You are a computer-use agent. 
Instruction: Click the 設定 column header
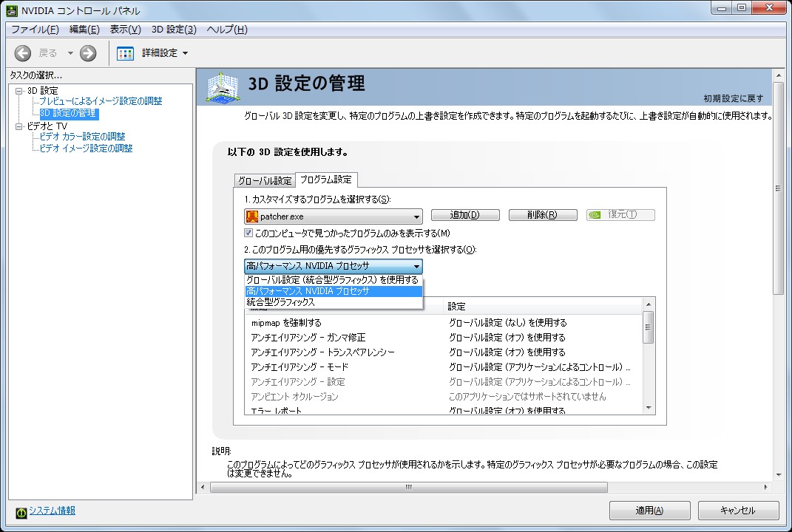coord(543,307)
